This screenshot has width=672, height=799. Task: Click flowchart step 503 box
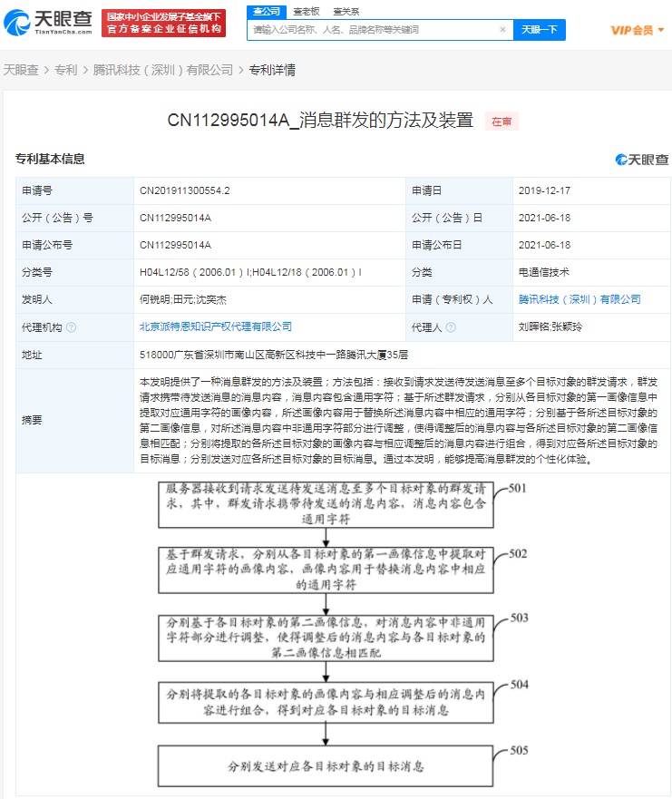(326, 638)
